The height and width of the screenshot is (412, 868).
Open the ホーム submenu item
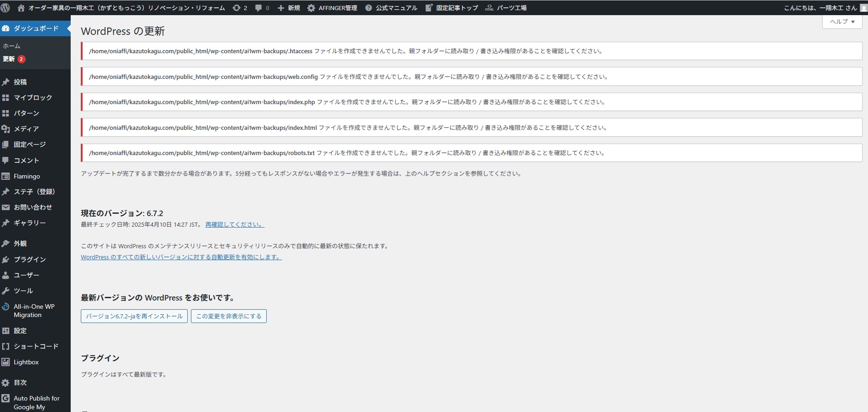pos(11,46)
